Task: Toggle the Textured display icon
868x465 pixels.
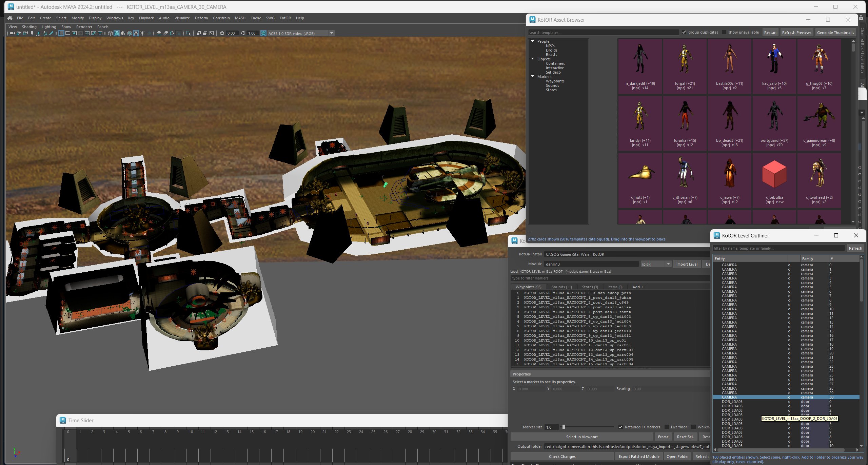Action: [x=136, y=33]
